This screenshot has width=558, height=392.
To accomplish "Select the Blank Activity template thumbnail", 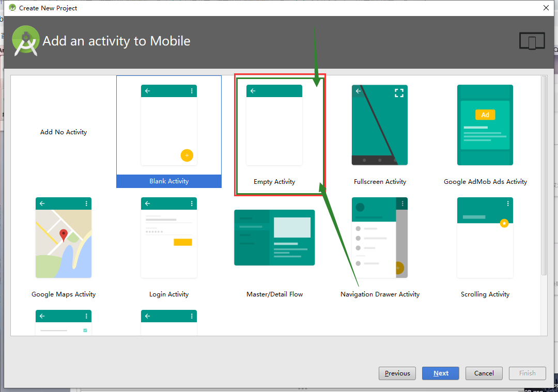I will [x=168, y=125].
